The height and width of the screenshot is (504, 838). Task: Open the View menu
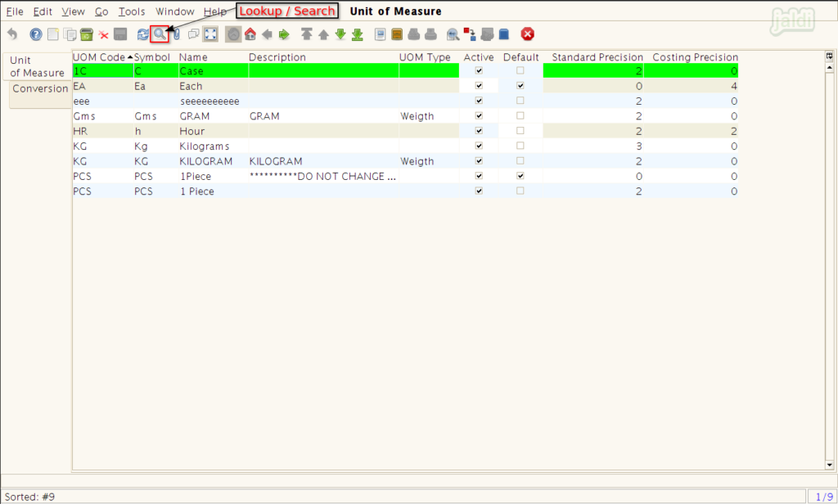(x=73, y=11)
